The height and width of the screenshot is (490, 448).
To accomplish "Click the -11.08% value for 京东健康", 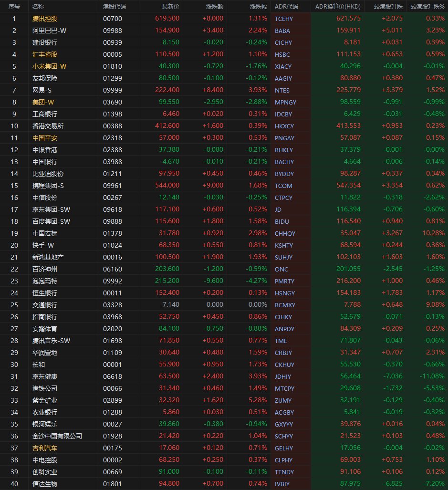I will click(x=432, y=376).
